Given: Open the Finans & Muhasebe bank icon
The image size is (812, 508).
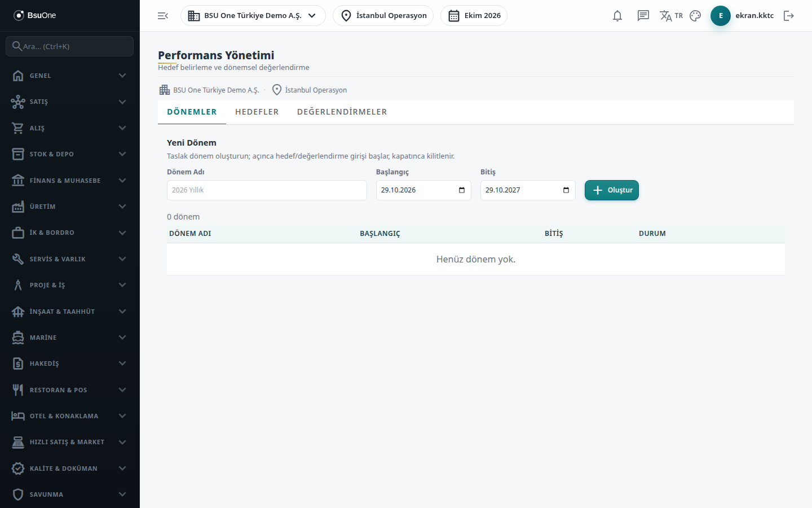Looking at the screenshot, I should 18,181.
